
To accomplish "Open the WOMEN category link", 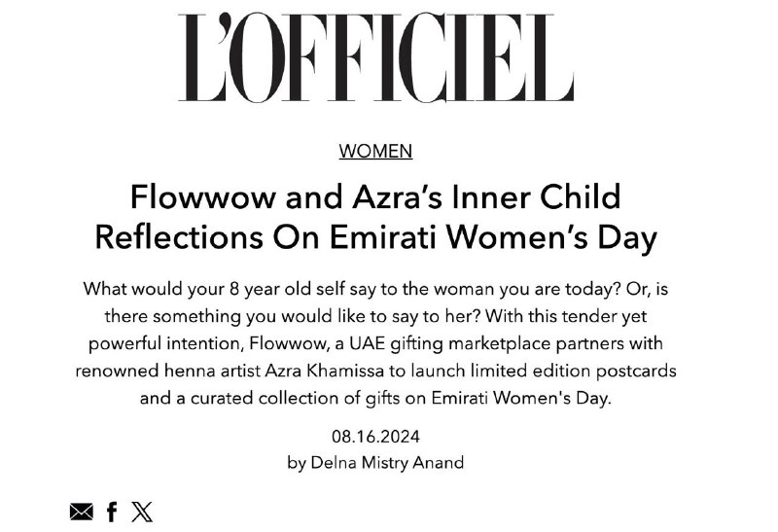I will [375, 151].
